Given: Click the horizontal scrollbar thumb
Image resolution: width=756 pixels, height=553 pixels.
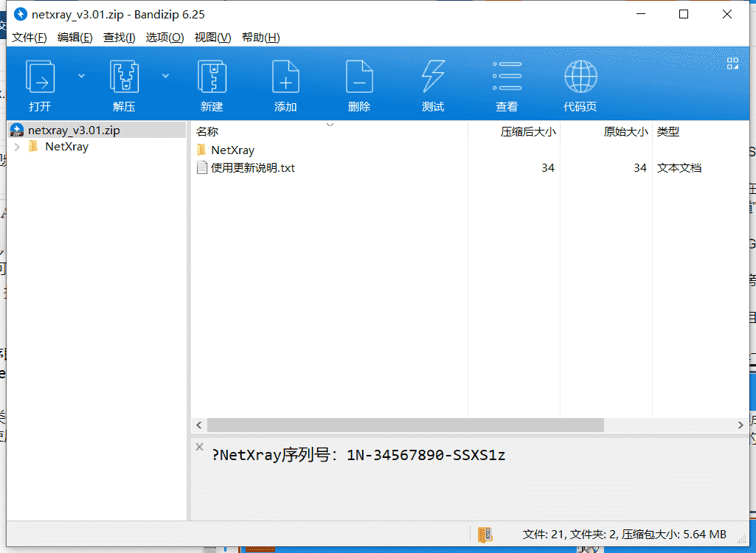Looking at the screenshot, I should point(406,425).
